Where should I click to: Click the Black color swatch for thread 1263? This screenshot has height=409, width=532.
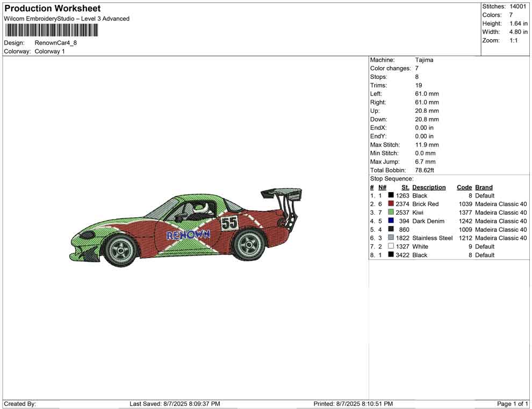point(391,195)
